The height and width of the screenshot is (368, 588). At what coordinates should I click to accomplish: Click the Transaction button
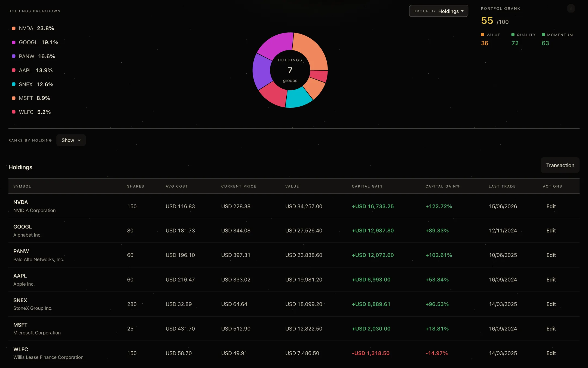[x=560, y=165]
